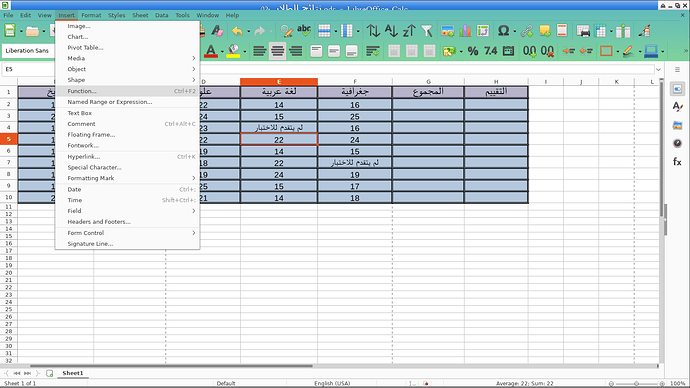
Task: Click the Freeze Rows and Columns icon
Action: pos(601,31)
